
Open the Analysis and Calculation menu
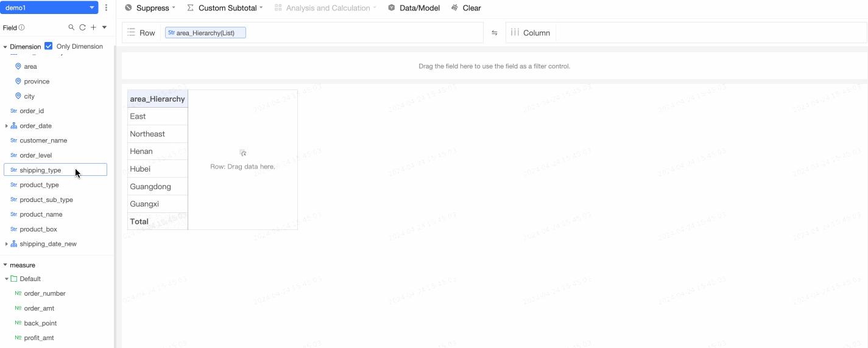[x=325, y=8]
